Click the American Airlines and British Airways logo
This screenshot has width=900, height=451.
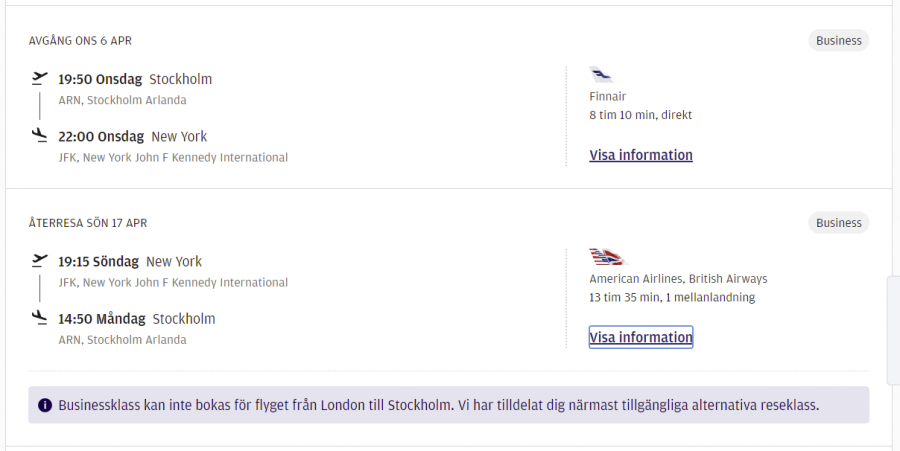(607, 256)
